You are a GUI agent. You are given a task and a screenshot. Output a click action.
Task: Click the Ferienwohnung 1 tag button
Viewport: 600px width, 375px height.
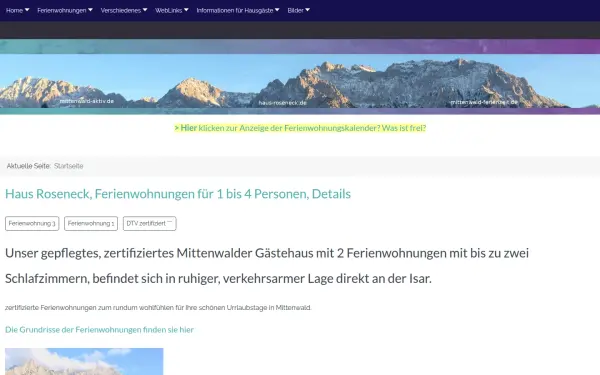point(91,223)
